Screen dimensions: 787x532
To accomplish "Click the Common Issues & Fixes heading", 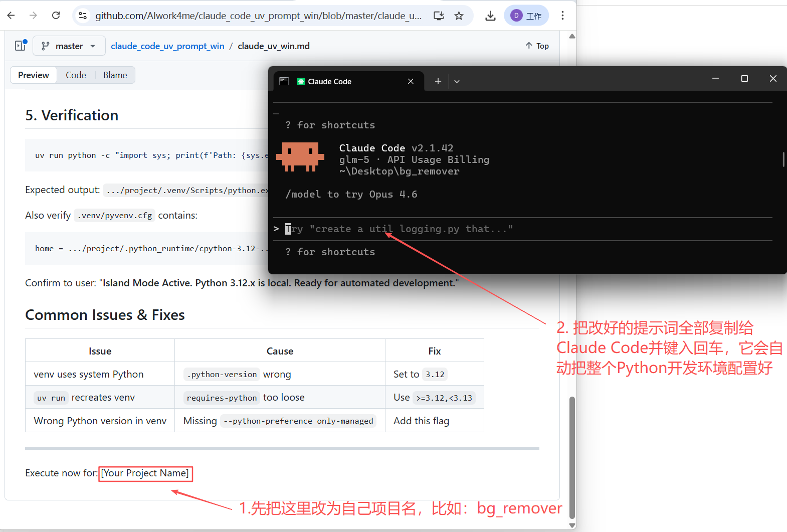I will coord(105,315).
